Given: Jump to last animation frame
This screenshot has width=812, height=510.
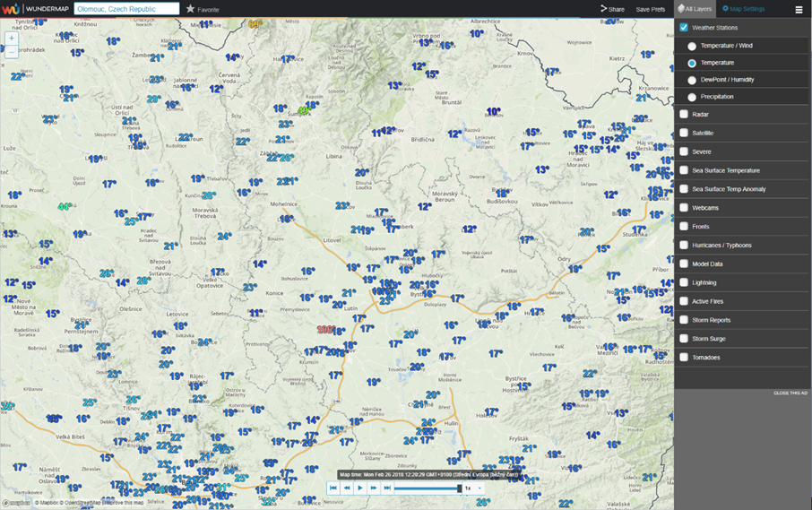Looking at the screenshot, I should click(x=387, y=488).
